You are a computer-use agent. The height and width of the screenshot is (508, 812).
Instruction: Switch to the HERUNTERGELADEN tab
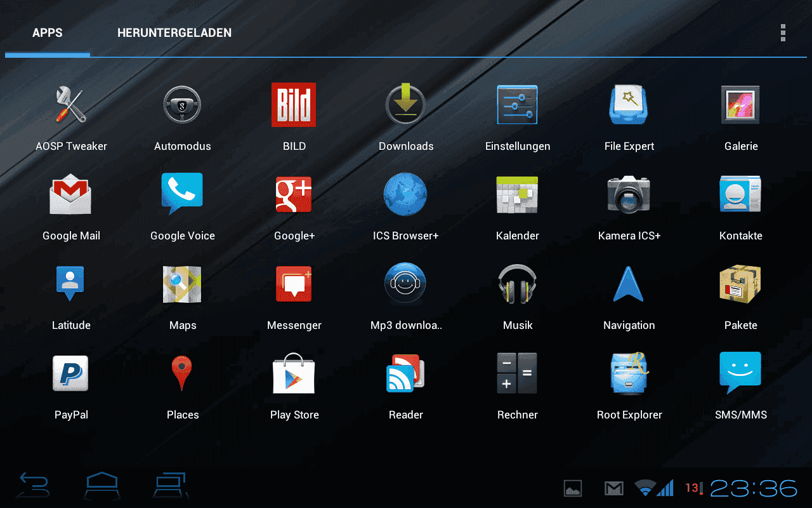(174, 32)
